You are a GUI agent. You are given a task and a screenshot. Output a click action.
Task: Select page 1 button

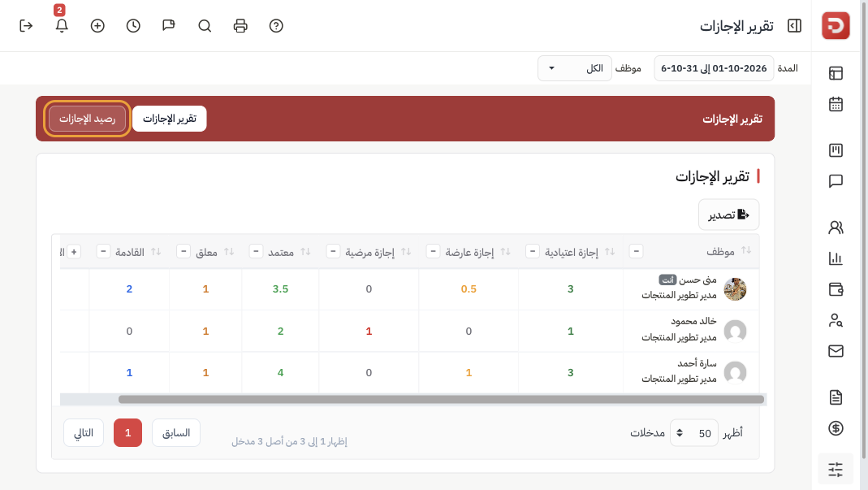click(127, 433)
